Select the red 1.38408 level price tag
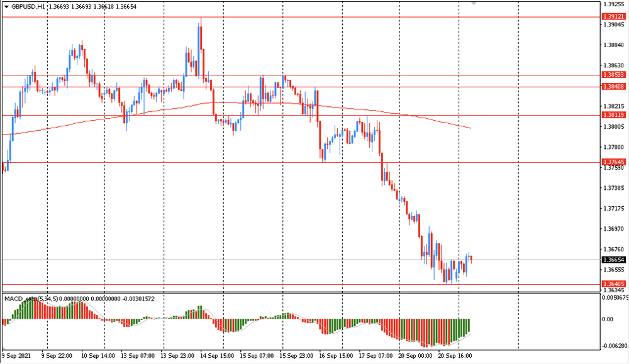629x364 pixels. click(x=614, y=87)
